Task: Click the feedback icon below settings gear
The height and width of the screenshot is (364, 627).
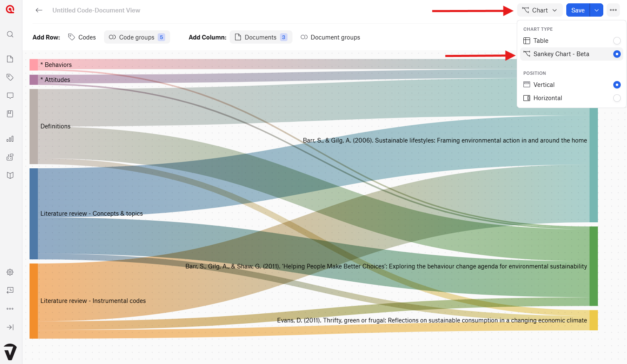Action: [10, 290]
